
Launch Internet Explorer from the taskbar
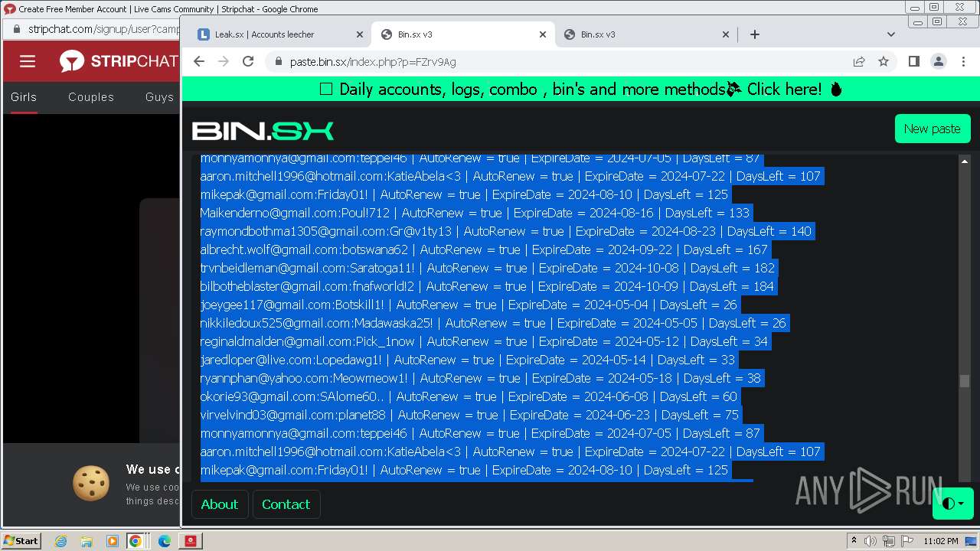pos(60,541)
